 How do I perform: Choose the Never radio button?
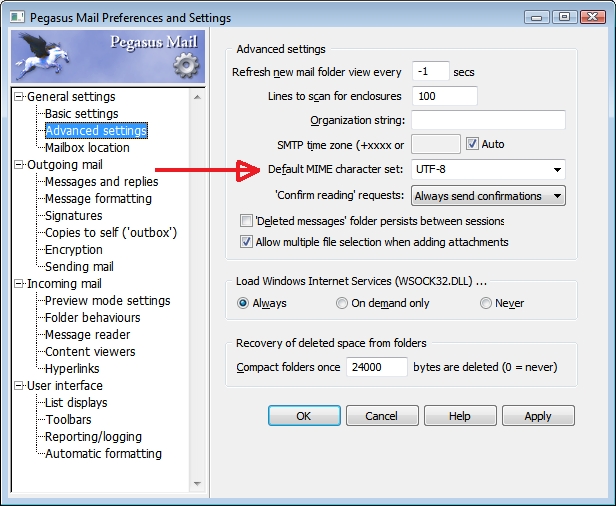(x=486, y=303)
